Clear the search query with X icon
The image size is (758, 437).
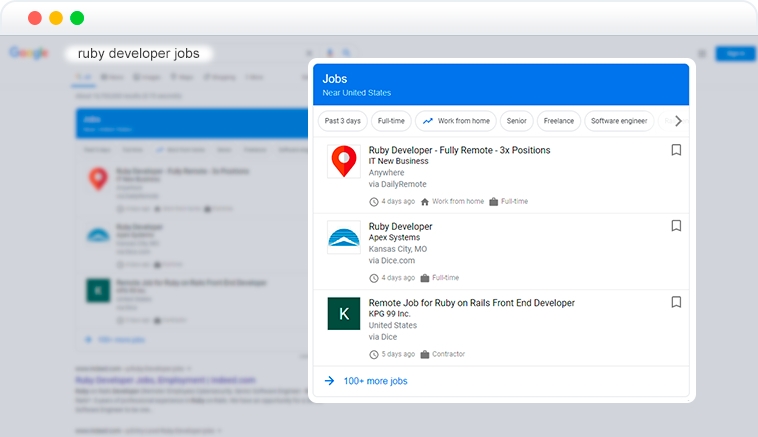309,53
